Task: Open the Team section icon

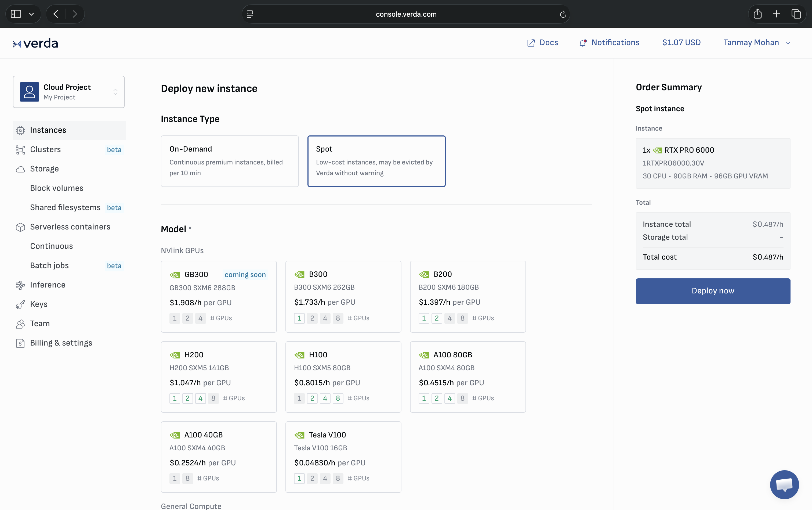Action: coord(20,324)
